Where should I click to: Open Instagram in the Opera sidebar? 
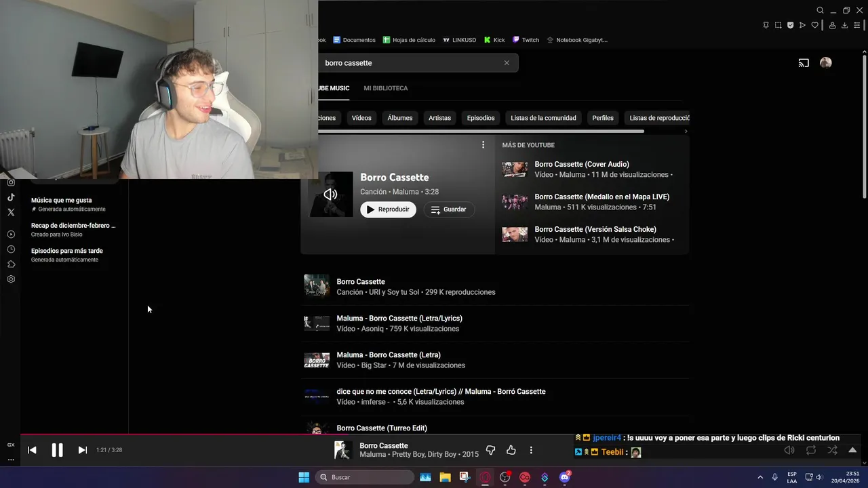(x=11, y=182)
